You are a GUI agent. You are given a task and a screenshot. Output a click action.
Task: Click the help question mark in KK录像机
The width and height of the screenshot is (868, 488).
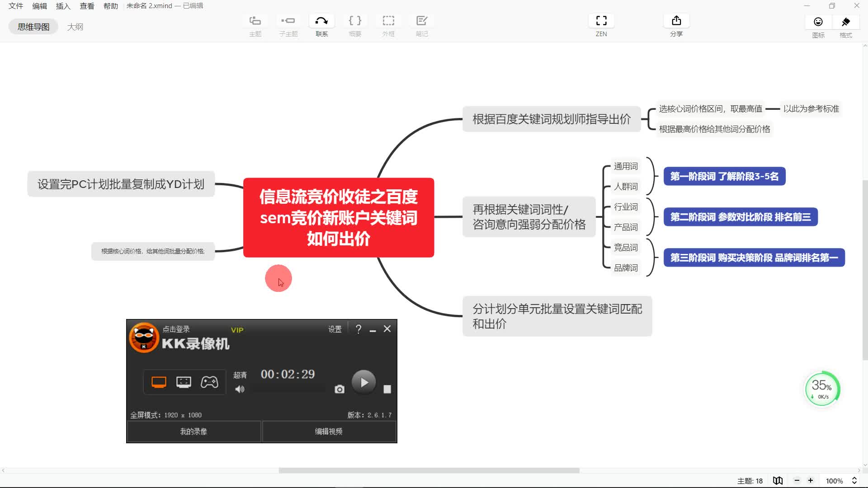[x=359, y=329]
